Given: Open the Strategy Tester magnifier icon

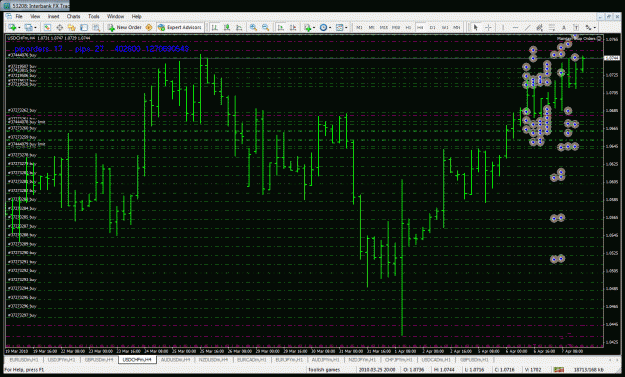Looking at the screenshot, I should pyautogui.click(x=96, y=27).
